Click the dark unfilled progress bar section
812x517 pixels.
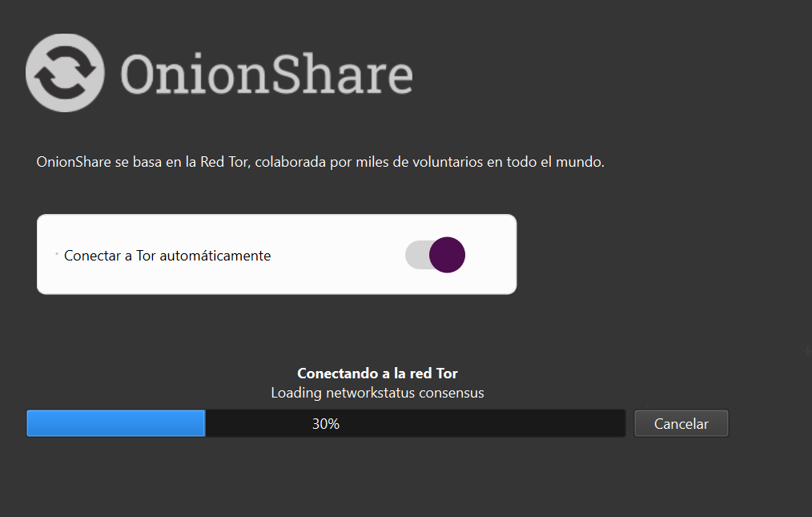480,423
